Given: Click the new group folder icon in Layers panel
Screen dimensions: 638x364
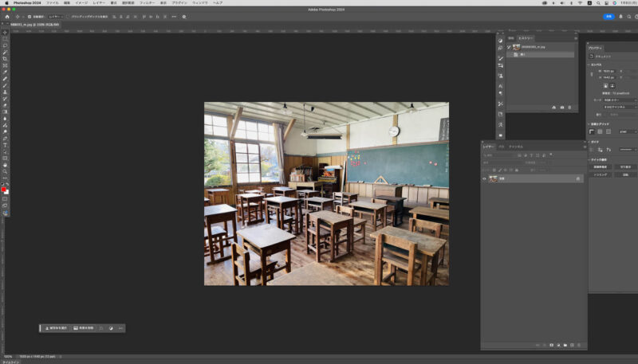Looking at the screenshot, I should (x=565, y=345).
